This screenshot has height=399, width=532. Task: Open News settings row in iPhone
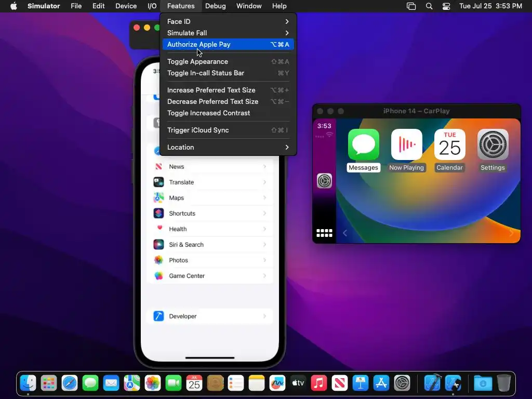click(x=210, y=167)
